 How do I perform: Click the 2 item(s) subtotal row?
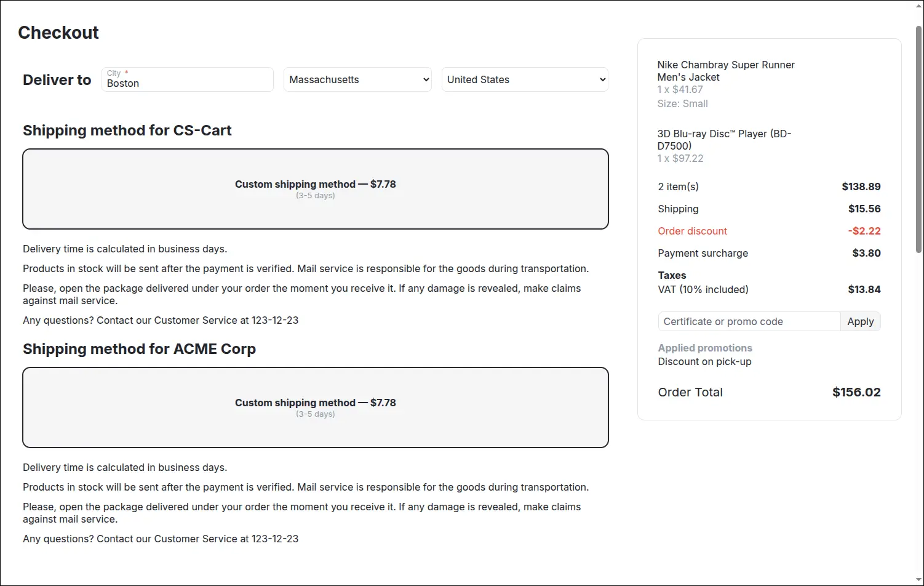tap(769, 187)
